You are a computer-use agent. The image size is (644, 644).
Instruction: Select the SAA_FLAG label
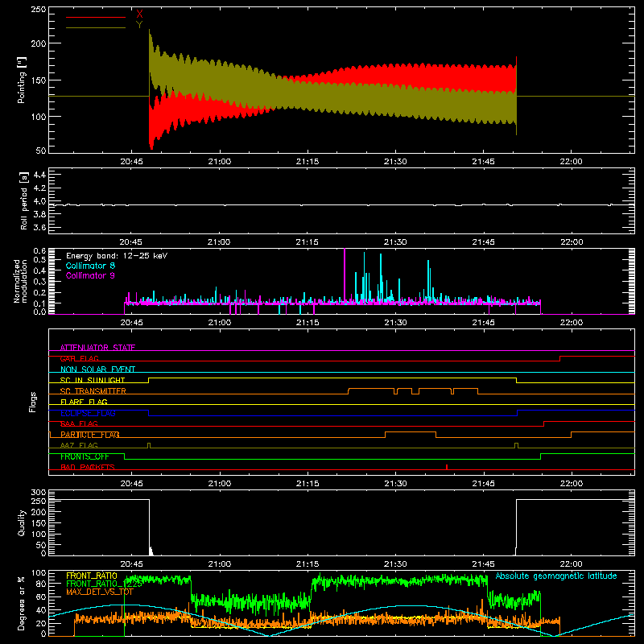(79, 423)
